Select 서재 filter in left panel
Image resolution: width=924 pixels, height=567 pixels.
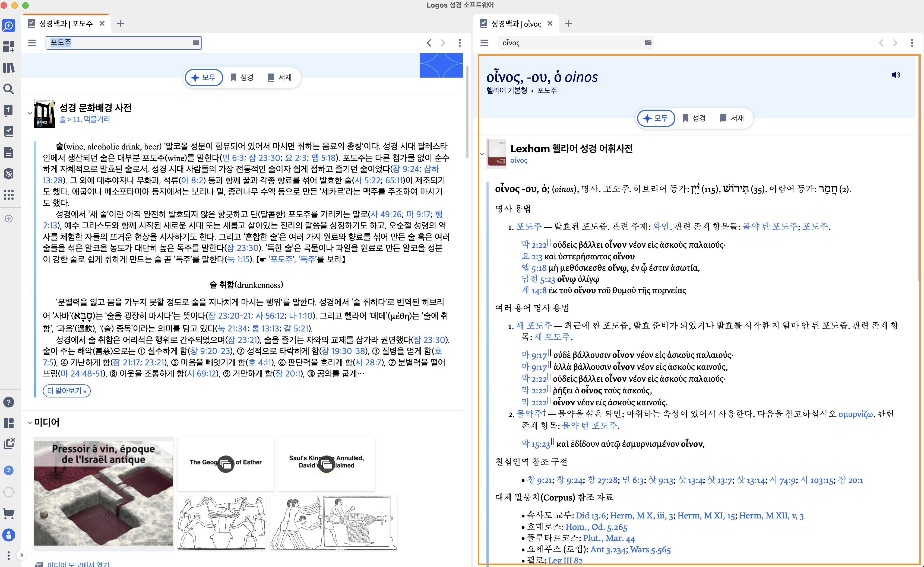(280, 78)
